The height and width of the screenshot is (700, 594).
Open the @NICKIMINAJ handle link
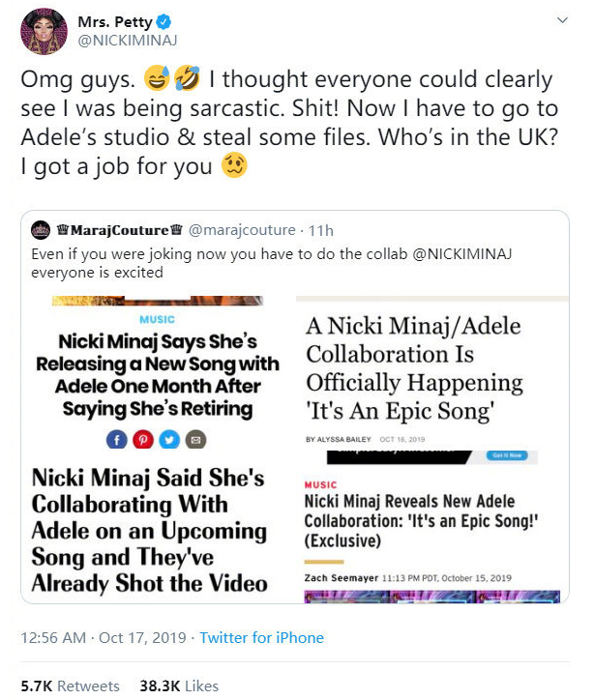(124, 40)
